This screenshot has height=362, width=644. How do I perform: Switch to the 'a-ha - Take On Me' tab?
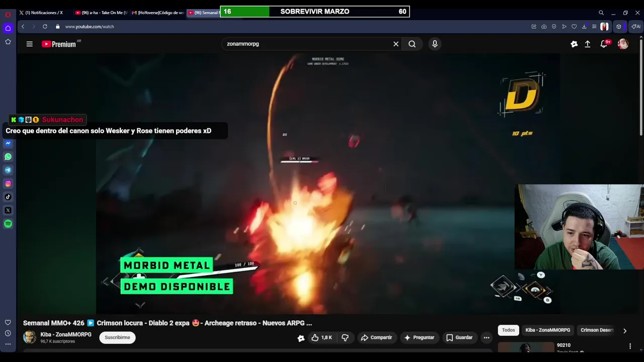101,13
